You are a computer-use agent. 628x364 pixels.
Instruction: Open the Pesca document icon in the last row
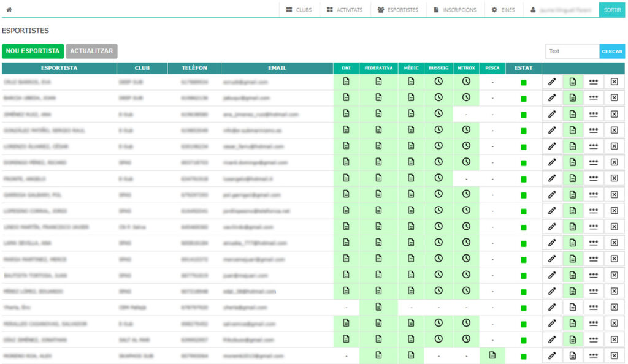point(492,355)
